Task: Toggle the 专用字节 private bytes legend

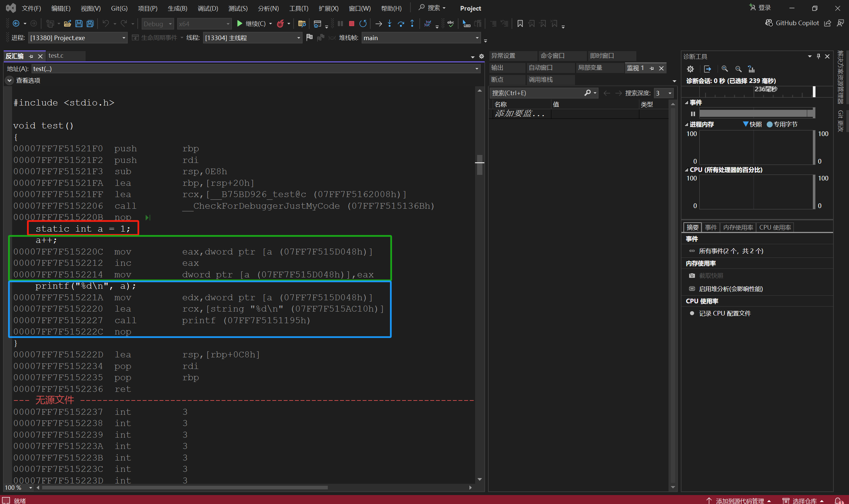Action: (769, 124)
